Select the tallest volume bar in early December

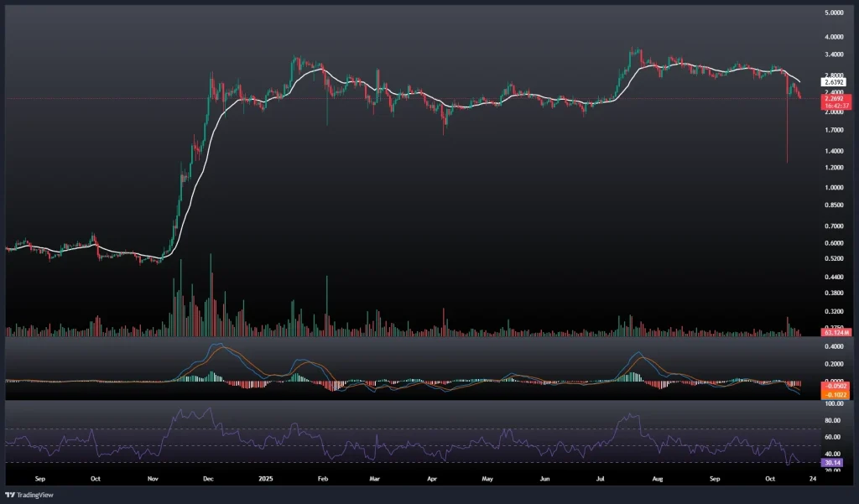point(211,277)
